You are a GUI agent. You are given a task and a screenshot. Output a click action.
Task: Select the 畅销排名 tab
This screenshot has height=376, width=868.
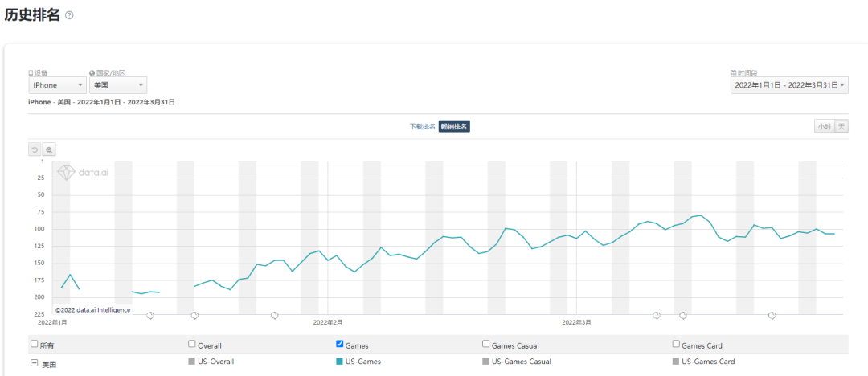[454, 127]
